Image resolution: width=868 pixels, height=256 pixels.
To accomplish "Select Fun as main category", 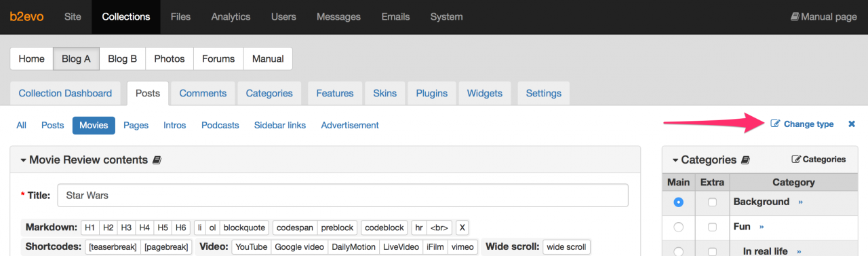I will pos(679,227).
